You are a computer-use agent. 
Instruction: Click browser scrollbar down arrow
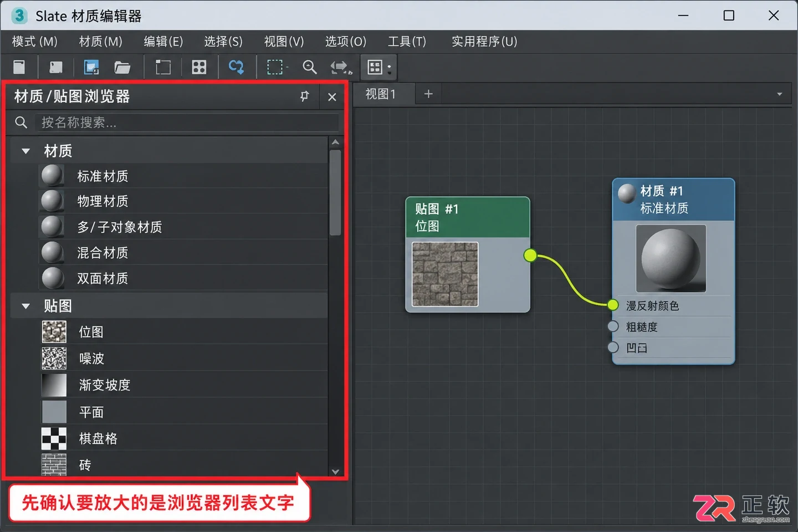335,472
